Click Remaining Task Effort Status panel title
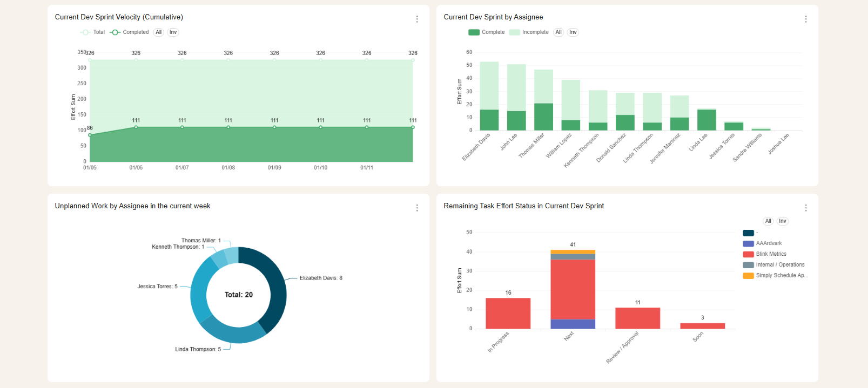This screenshot has height=388, width=868. [523, 206]
